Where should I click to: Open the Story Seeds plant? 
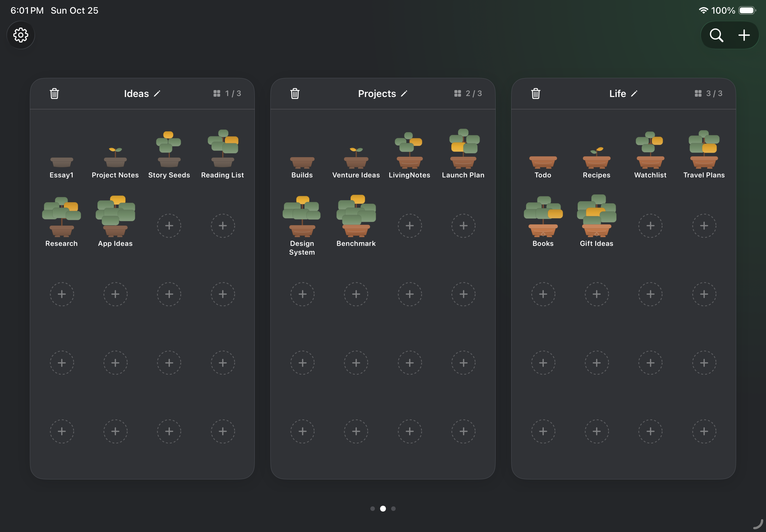pyautogui.click(x=169, y=149)
